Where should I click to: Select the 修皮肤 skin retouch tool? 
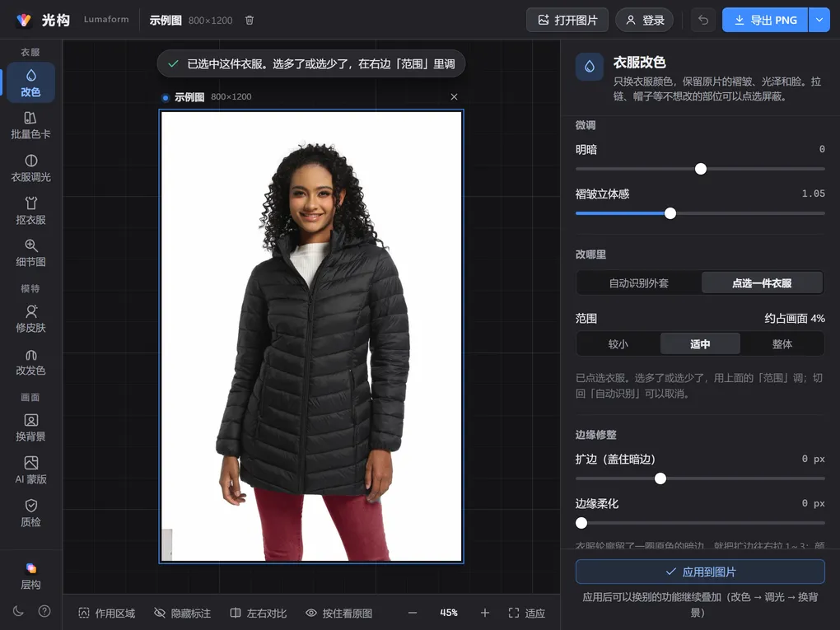[30, 319]
